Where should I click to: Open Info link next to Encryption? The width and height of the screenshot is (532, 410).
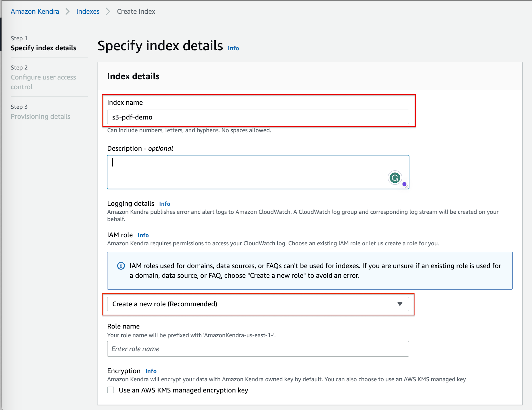tap(151, 371)
